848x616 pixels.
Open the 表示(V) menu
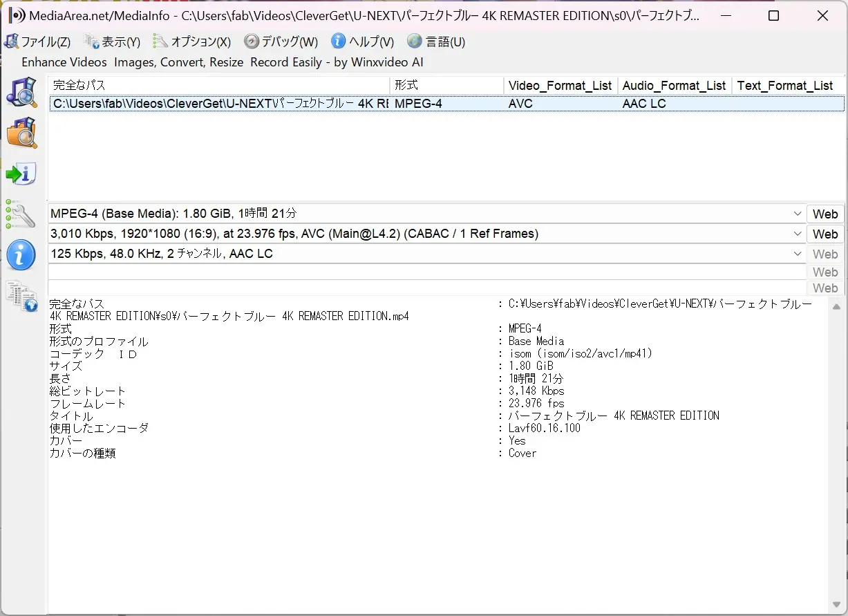coord(112,41)
